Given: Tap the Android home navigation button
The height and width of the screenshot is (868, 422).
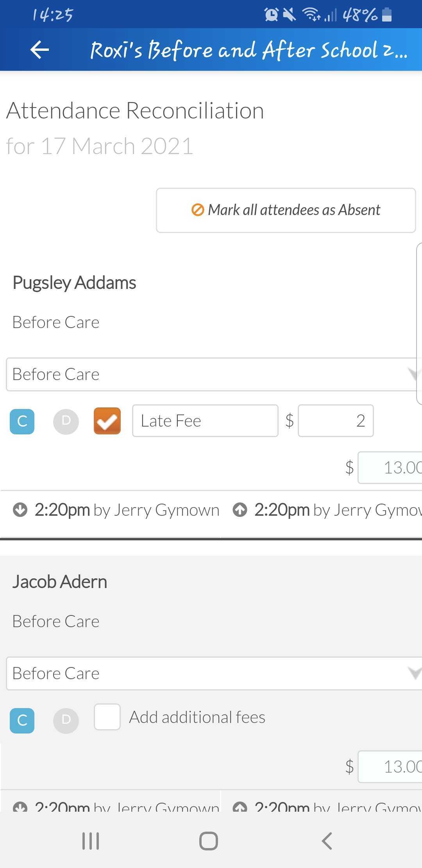Looking at the screenshot, I should (209, 841).
